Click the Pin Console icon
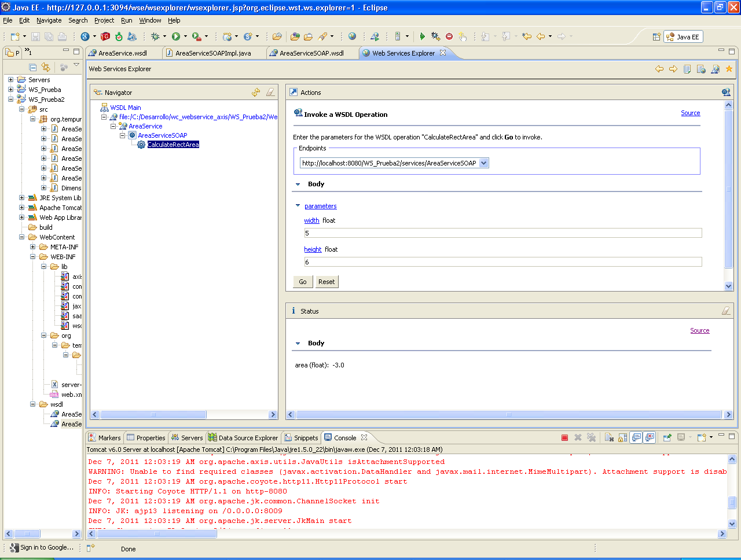Screen dimensions: 741x560 click(667, 437)
